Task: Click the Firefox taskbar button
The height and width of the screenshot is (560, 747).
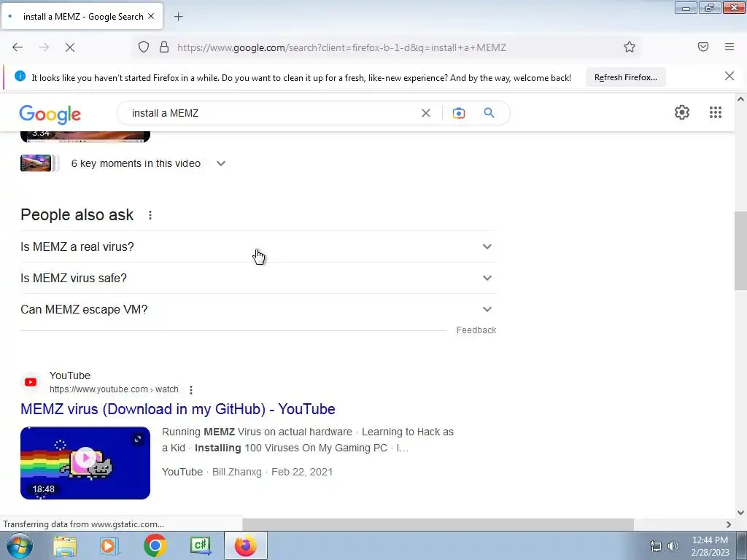Action: [x=245, y=545]
